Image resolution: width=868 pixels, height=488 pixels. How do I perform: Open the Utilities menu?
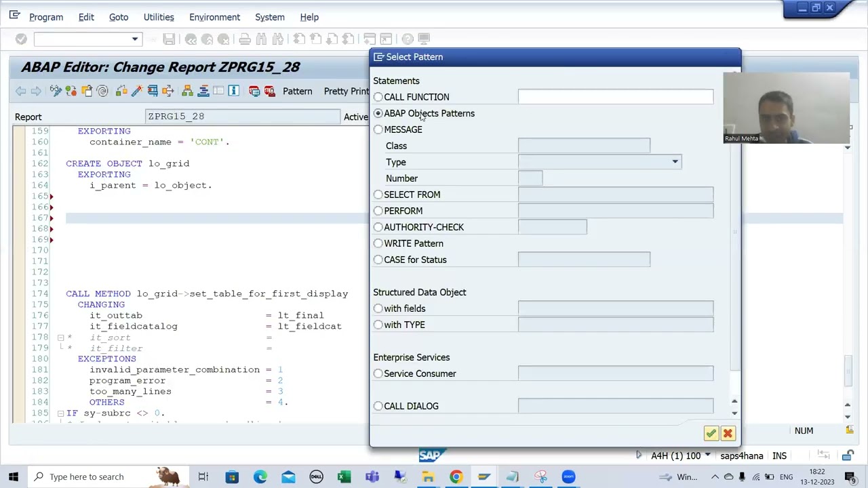point(159,17)
